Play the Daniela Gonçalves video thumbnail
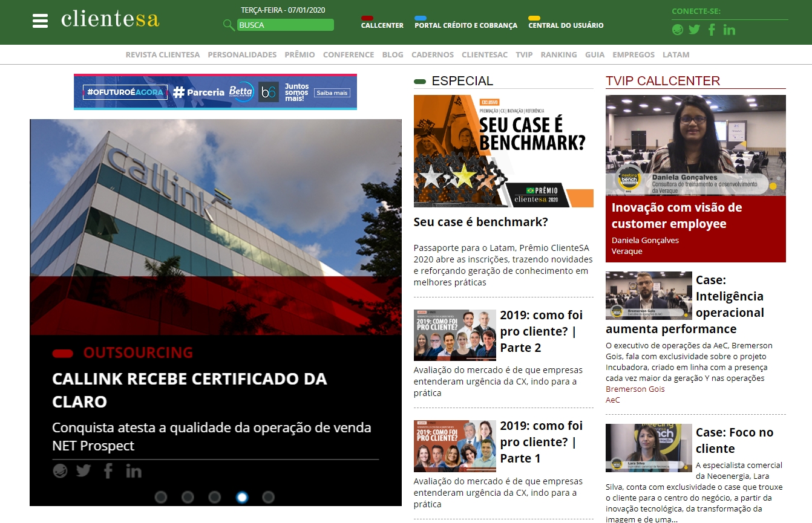The height and width of the screenshot is (523, 812). 695,145
